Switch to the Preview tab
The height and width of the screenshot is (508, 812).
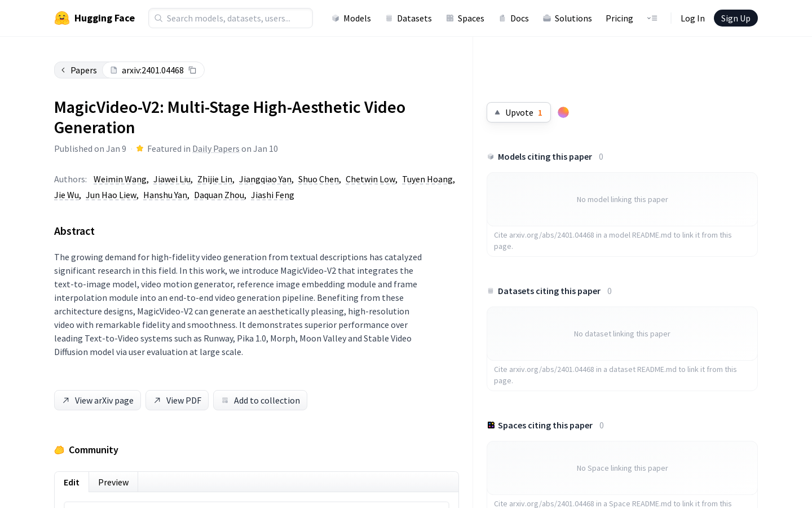point(113,482)
